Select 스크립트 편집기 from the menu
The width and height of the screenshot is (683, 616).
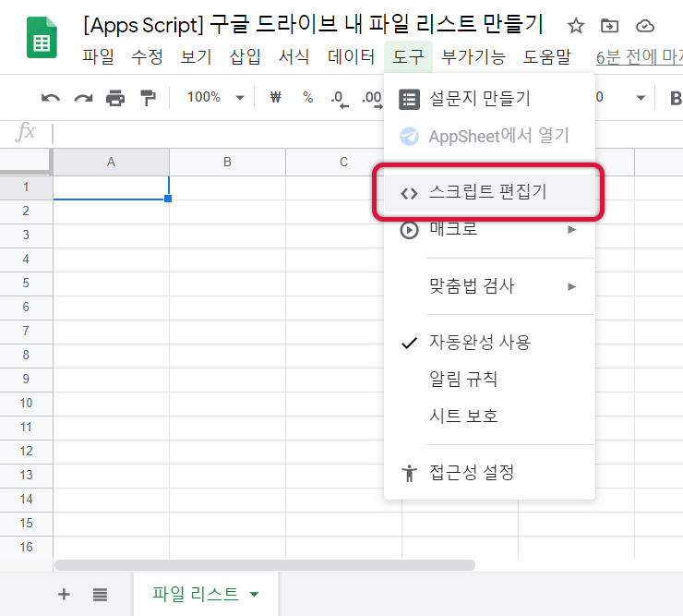click(487, 192)
